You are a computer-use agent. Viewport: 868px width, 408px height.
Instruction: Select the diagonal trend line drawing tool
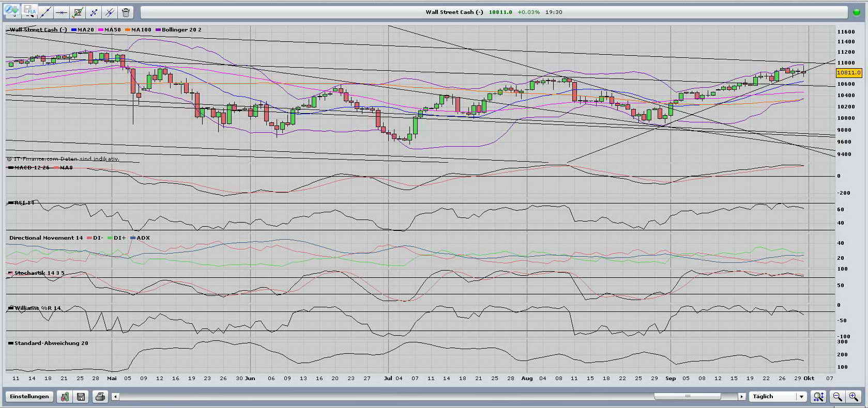[x=45, y=12]
